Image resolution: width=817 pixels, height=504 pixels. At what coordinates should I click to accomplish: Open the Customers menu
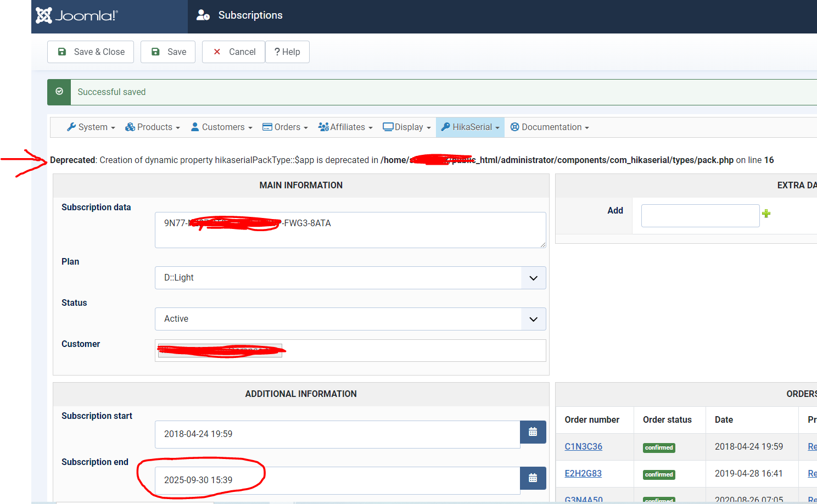222,127
